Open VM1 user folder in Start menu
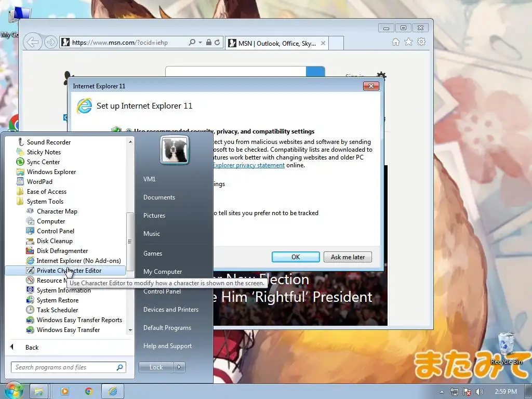The height and width of the screenshot is (399, 532). pos(149,179)
